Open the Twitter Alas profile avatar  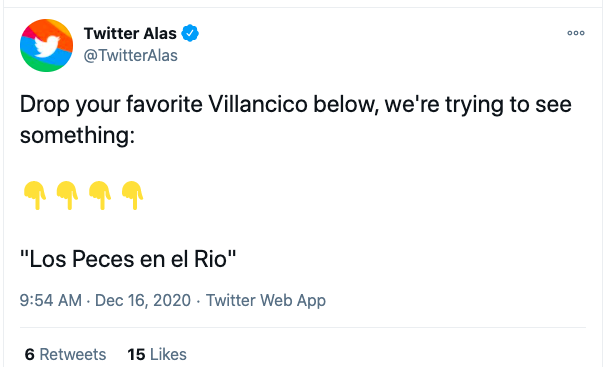pyautogui.click(x=46, y=45)
